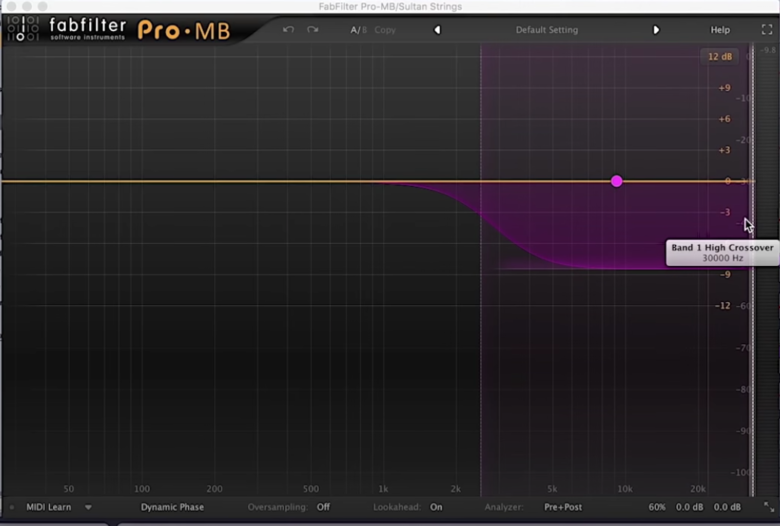Click the first 0.0 dB level value

pyautogui.click(x=689, y=507)
